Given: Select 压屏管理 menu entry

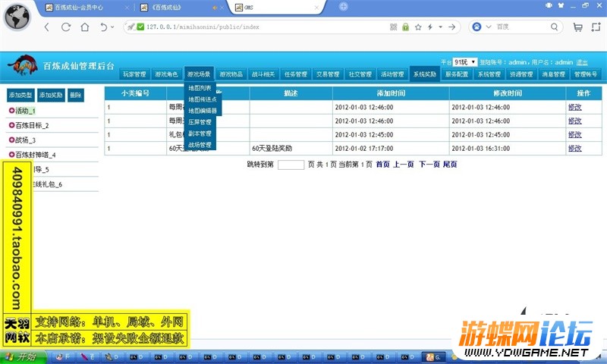Looking at the screenshot, I should click(200, 122).
